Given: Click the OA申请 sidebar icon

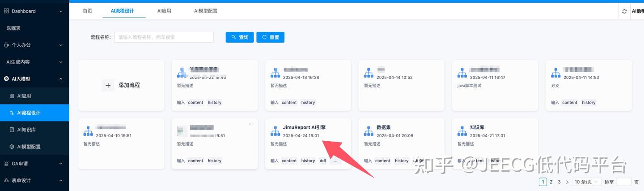Looking at the screenshot, I should (6, 164).
